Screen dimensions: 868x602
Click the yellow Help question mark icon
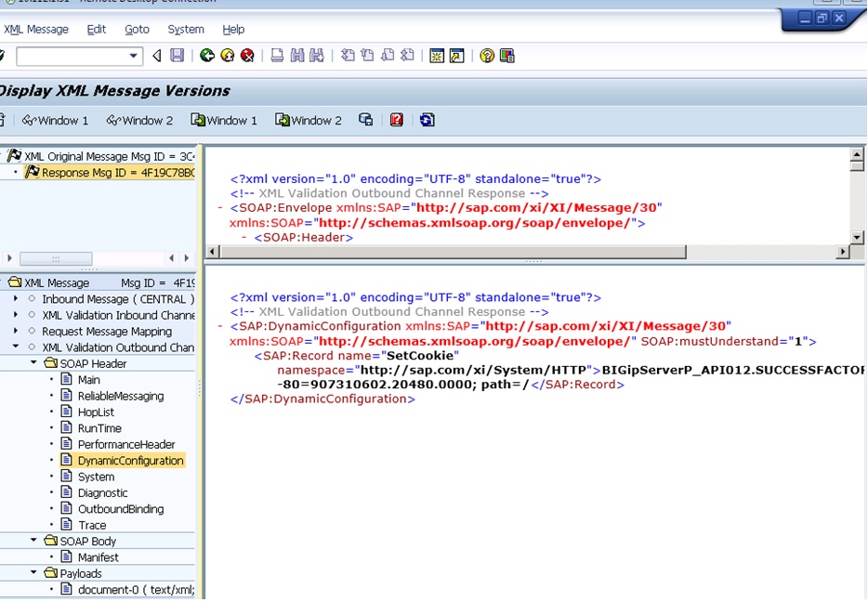coord(487,56)
